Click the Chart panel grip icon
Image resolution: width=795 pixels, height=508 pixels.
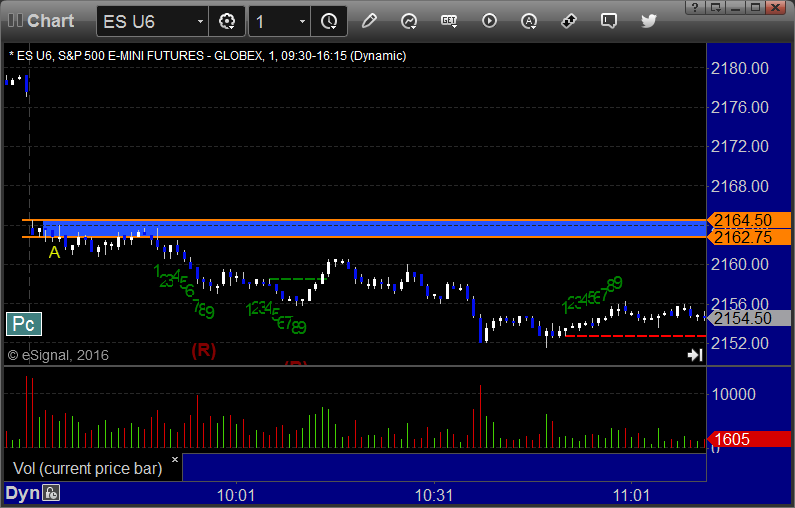point(15,21)
